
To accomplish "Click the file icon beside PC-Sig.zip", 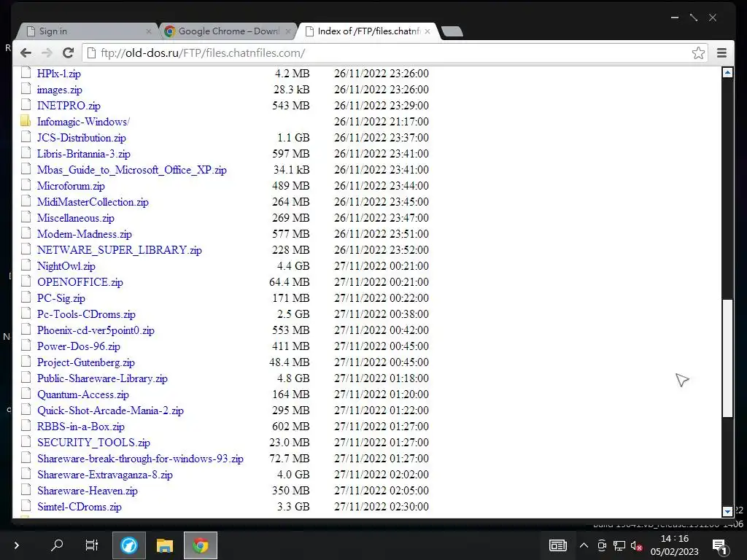I will (26, 297).
